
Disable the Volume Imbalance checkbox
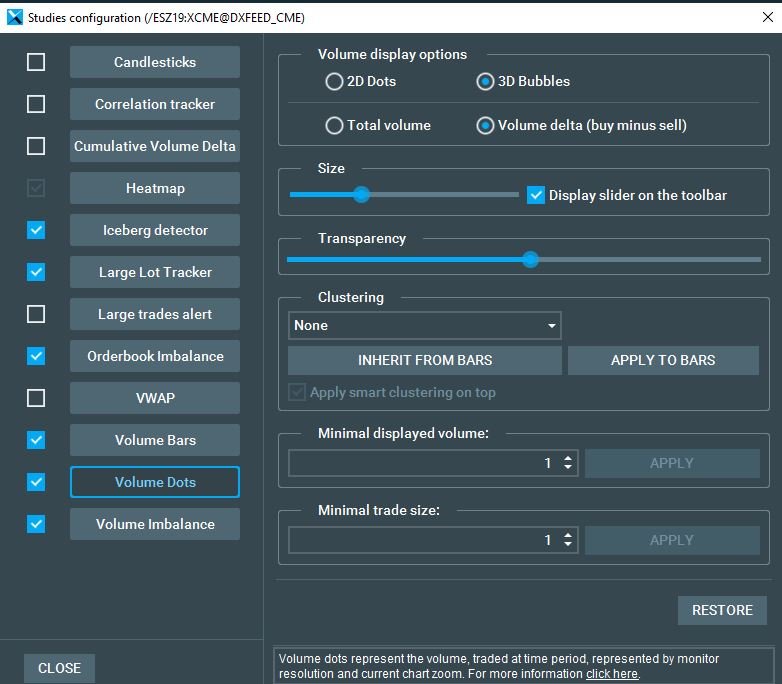36,524
